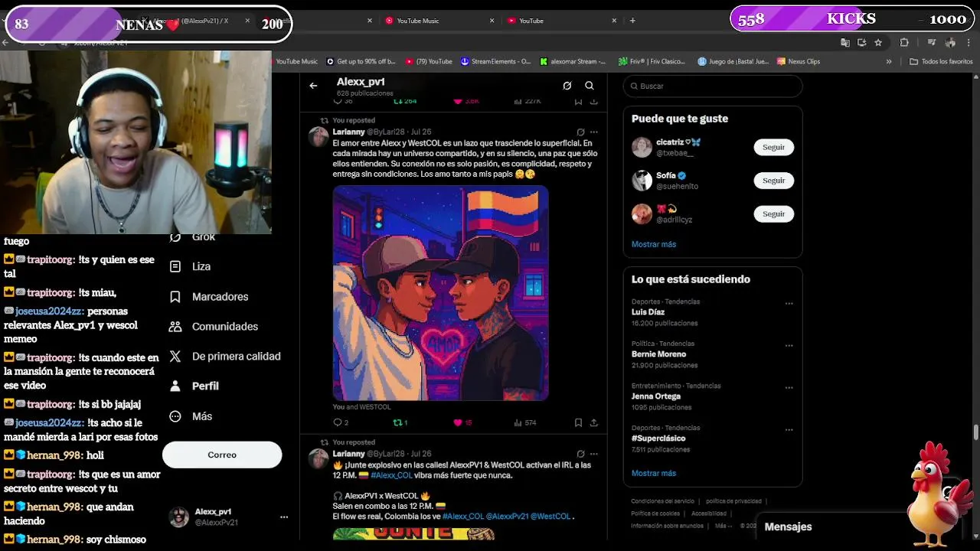Image resolution: width=980 pixels, height=551 pixels.
Task: Open Todos los favoritos folder
Action: tap(941, 61)
